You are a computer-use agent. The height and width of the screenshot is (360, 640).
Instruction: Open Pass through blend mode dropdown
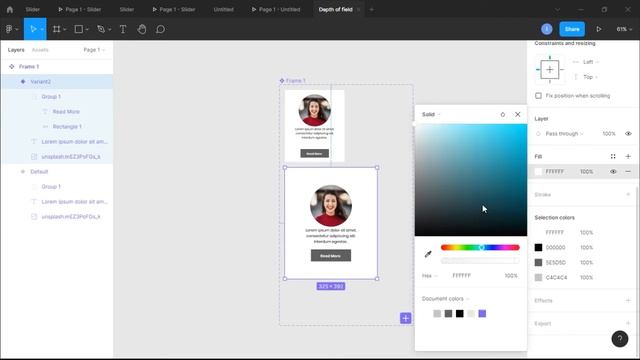pyautogui.click(x=564, y=134)
